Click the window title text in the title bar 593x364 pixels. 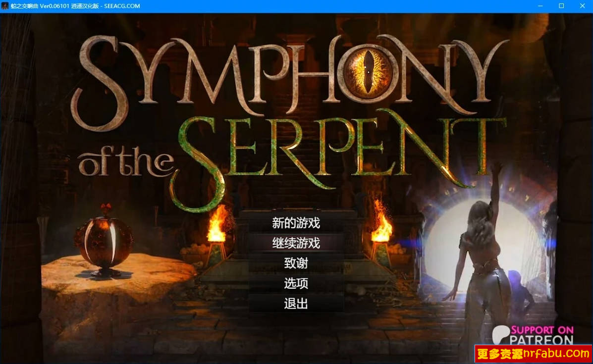[x=75, y=6]
